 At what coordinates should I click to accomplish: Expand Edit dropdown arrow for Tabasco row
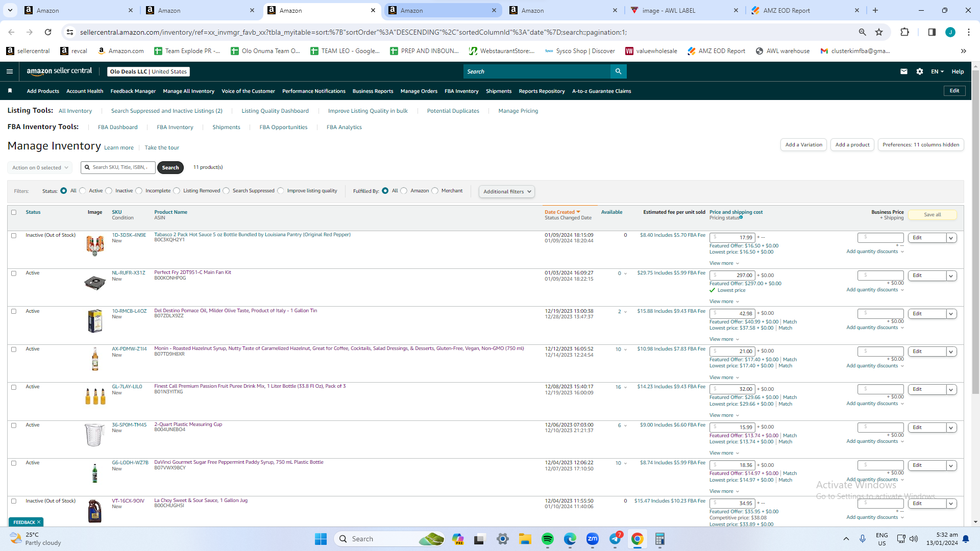[951, 238]
